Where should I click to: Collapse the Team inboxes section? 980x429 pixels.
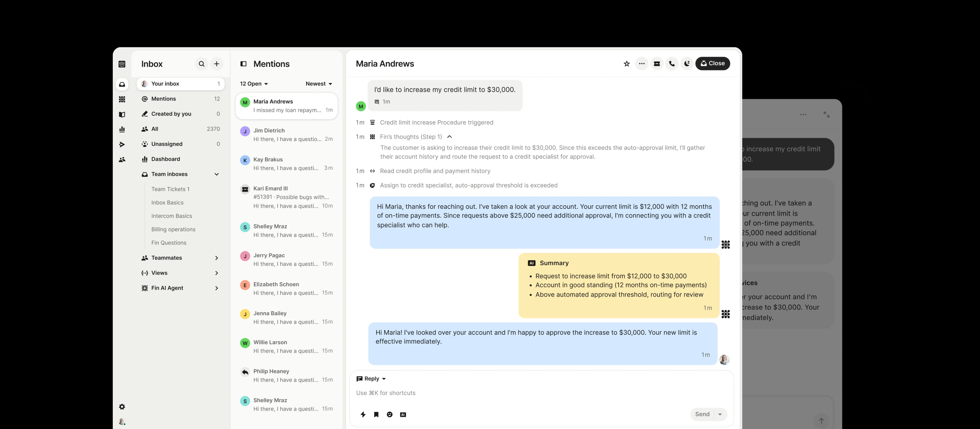(216, 174)
